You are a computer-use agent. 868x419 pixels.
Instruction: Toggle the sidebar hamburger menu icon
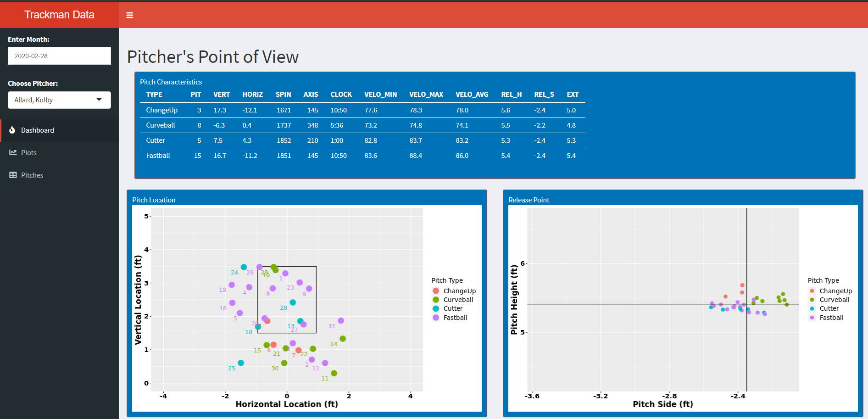[x=130, y=15]
